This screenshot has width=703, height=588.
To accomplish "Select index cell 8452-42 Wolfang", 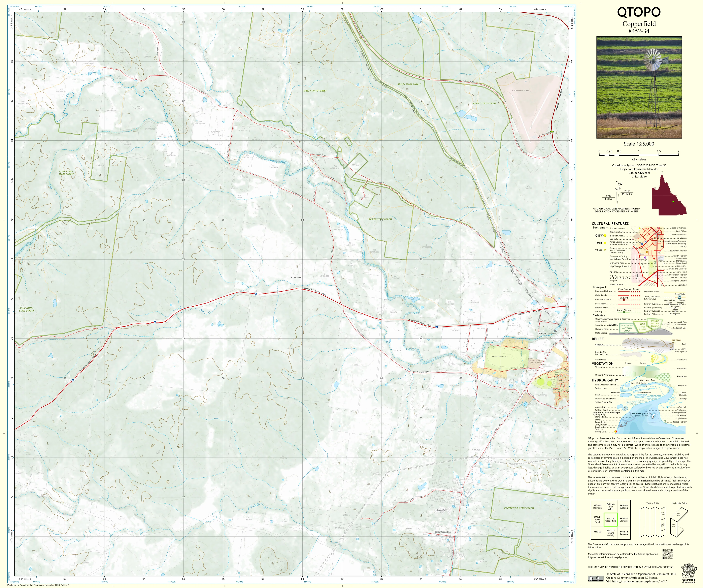I will pos(624,506).
